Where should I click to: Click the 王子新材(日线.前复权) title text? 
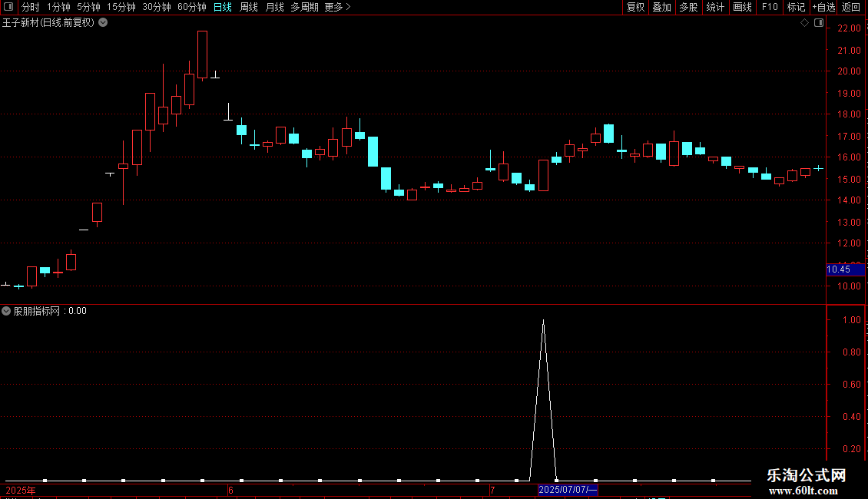point(48,23)
